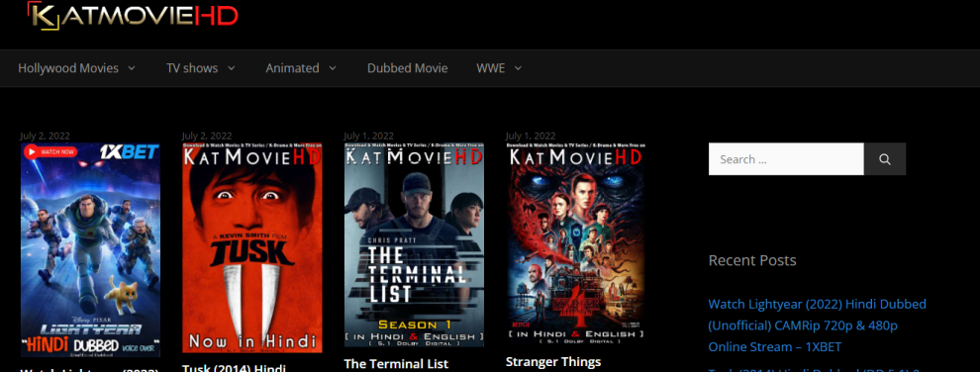
Task: Open the WWE submenu chevron
Action: pos(518,68)
